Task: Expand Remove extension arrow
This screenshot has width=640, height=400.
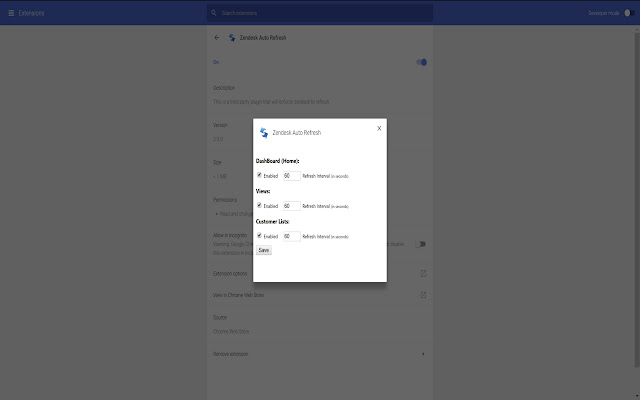Action: click(423, 354)
